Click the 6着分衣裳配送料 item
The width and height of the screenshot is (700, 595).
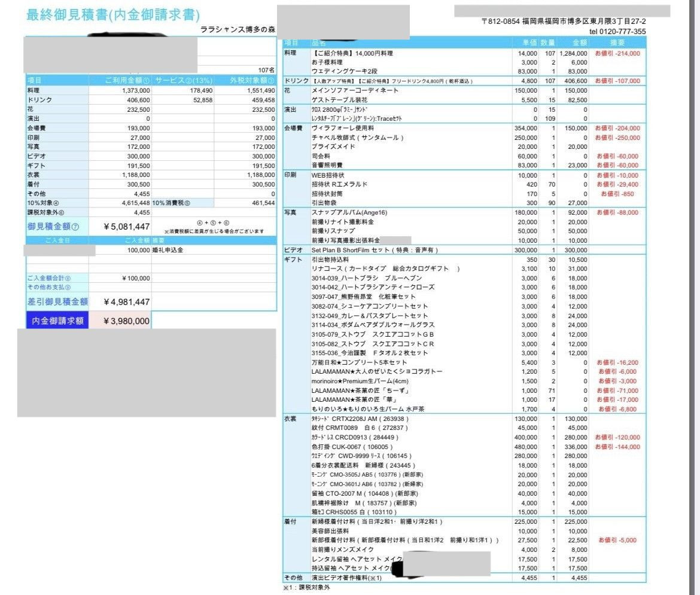pyautogui.click(x=363, y=466)
